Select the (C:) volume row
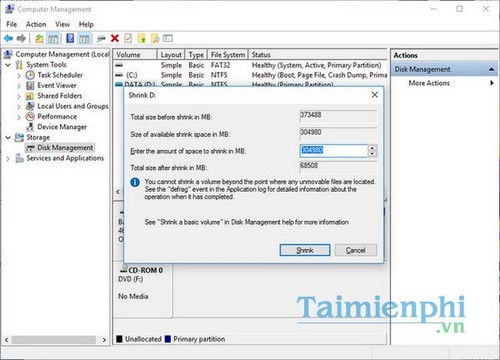The image size is (500, 360). pyautogui.click(x=250, y=75)
